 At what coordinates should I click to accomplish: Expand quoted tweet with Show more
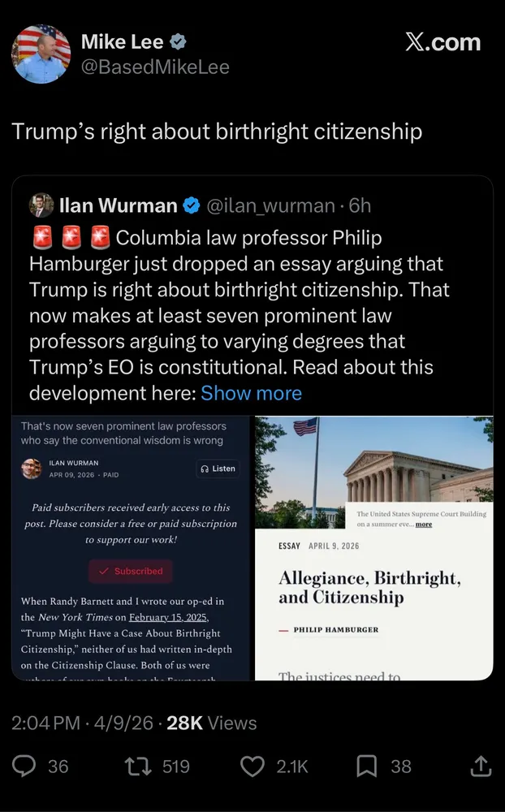click(x=251, y=393)
